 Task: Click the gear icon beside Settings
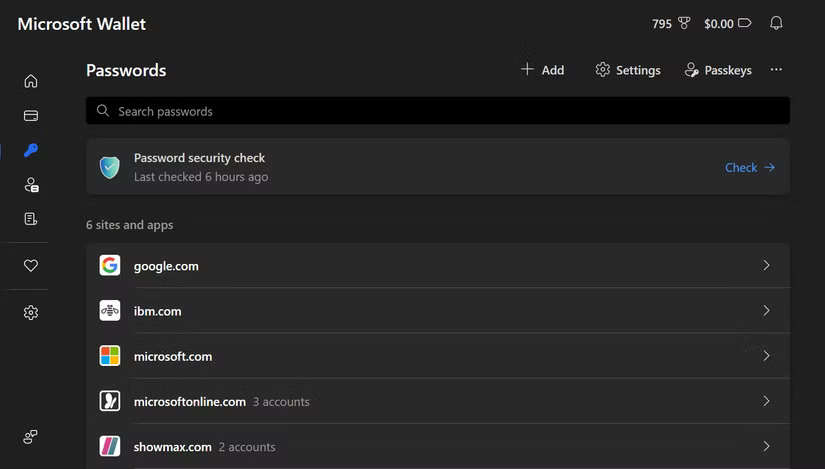(602, 69)
